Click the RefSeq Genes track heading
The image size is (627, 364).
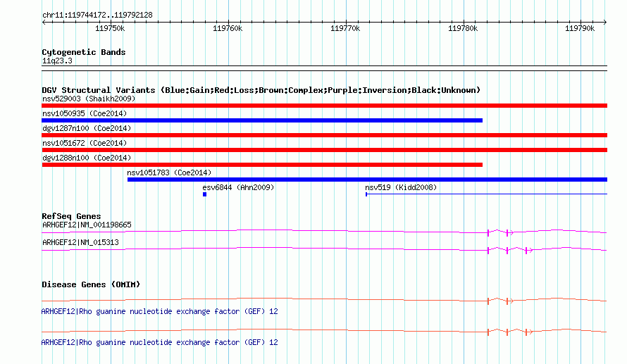click(71, 216)
